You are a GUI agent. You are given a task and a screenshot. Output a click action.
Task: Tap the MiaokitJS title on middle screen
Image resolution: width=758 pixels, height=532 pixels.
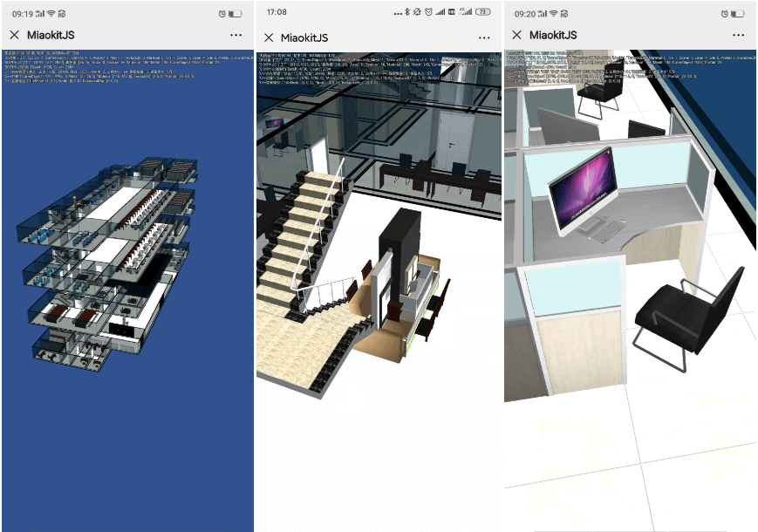click(304, 38)
